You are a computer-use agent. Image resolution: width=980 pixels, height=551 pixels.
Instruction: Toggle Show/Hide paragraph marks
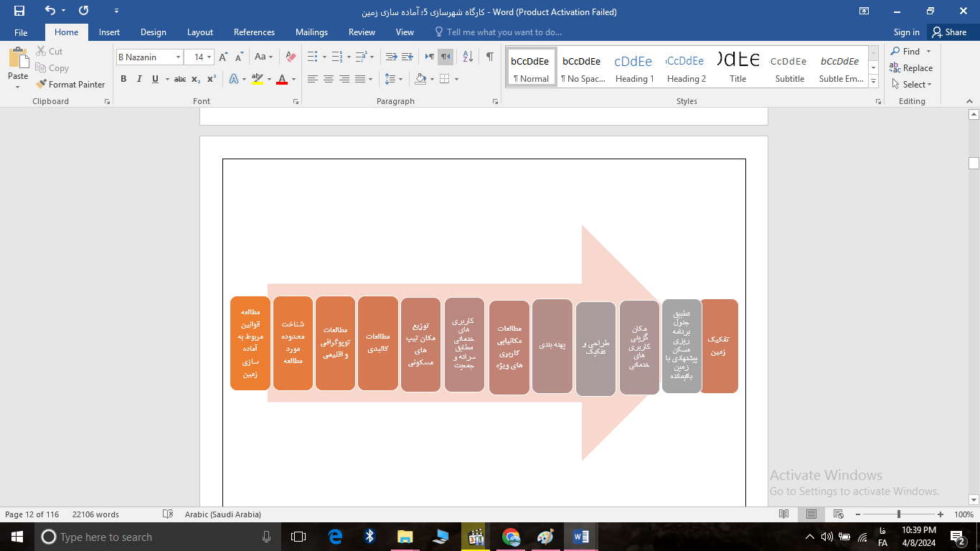(489, 57)
